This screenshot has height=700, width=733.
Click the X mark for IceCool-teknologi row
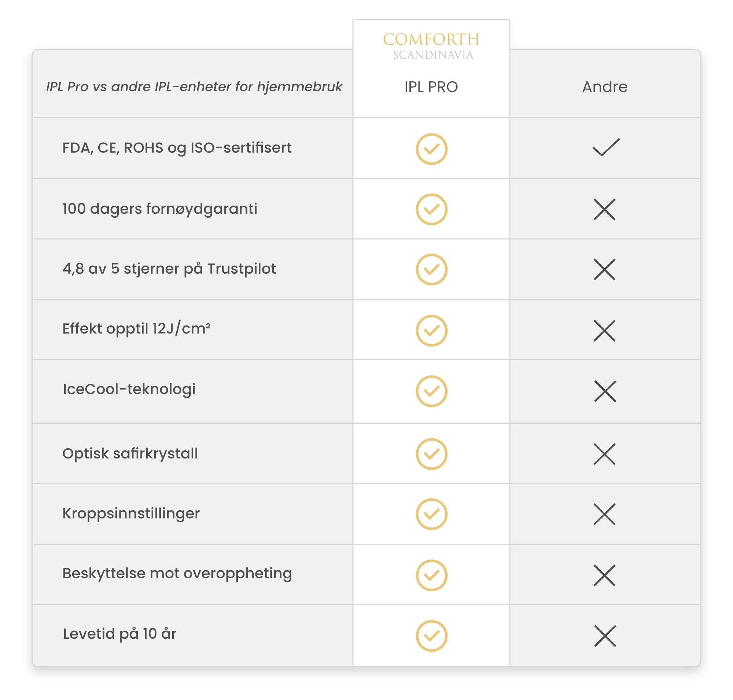click(605, 391)
